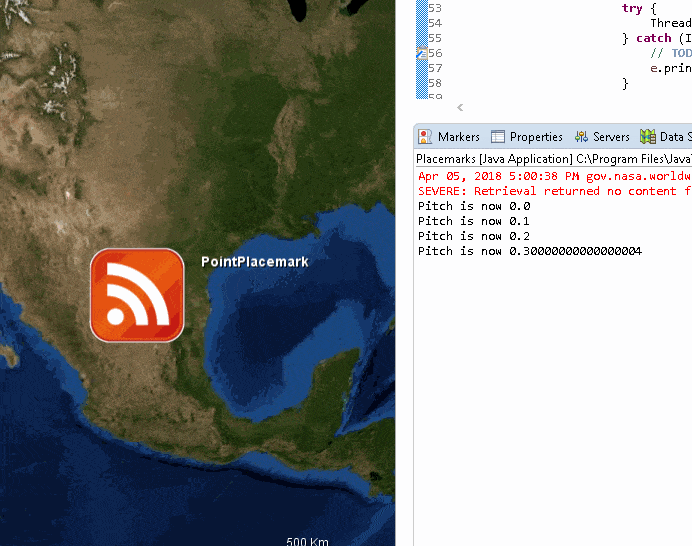Click the editor horizontal scroll left arrow
This screenshot has height=546, width=692.
[x=460, y=107]
